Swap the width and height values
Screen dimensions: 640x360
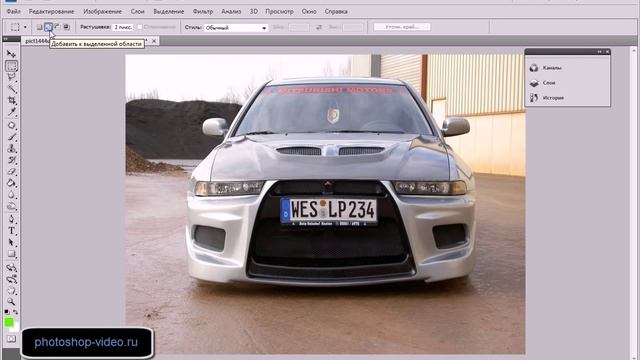pyautogui.click(x=319, y=27)
